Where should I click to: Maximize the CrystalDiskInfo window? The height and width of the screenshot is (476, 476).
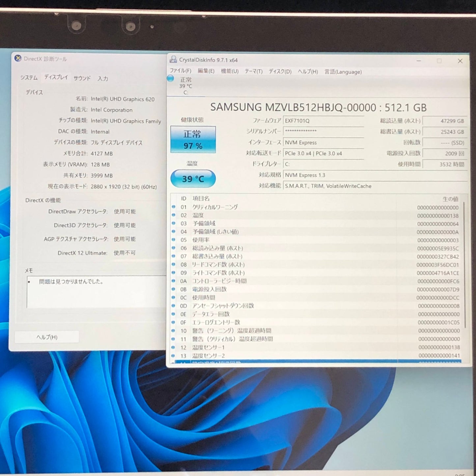point(439,61)
